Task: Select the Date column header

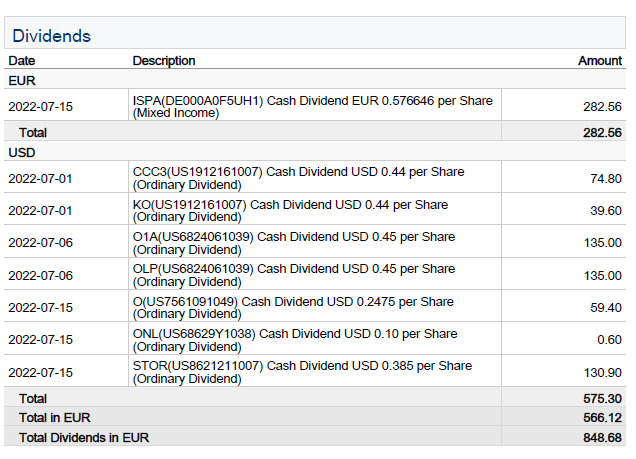Action: pyautogui.click(x=21, y=61)
